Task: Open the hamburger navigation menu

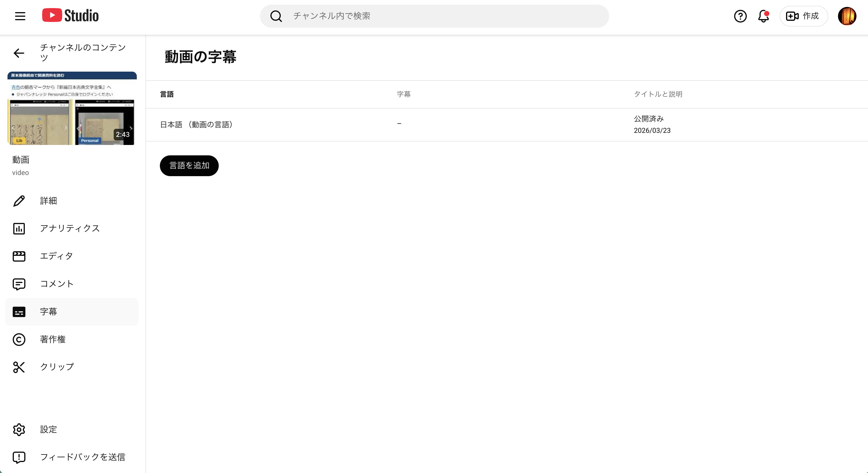Action: pos(20,16)
